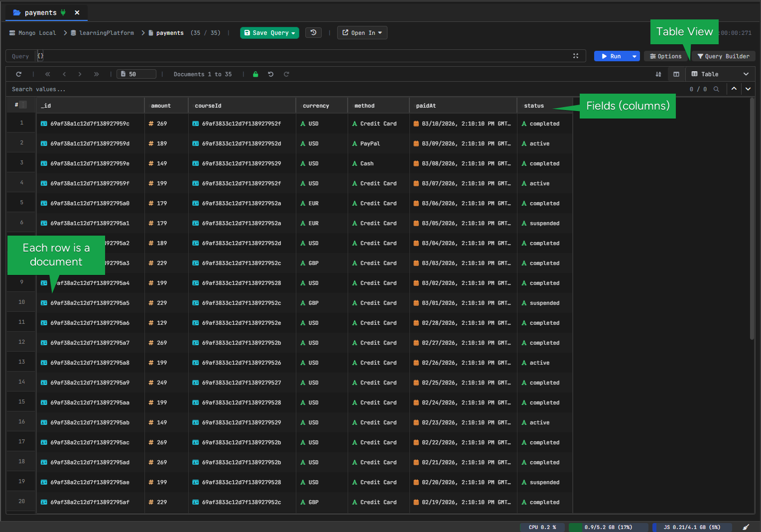The height and width of the screenshot is (532, 761).
Task: Select amount 269 in row 1
Action: click(x=166, y=124)
